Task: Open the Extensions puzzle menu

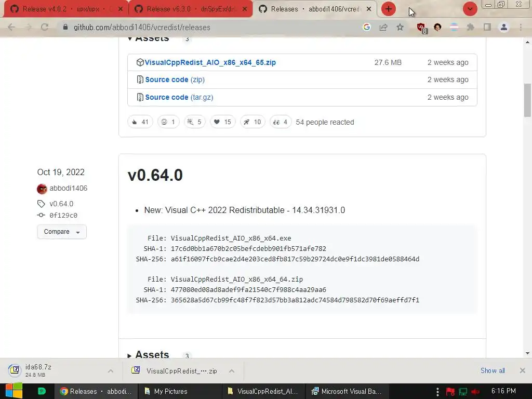Action: click(470, 27)
